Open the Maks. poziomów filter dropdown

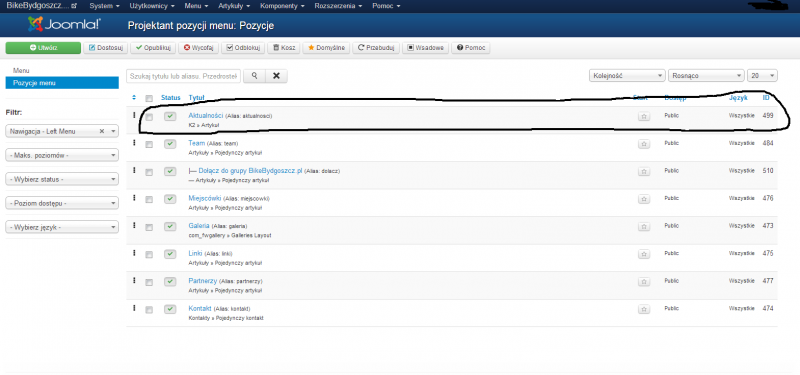(x=62, y=155)
